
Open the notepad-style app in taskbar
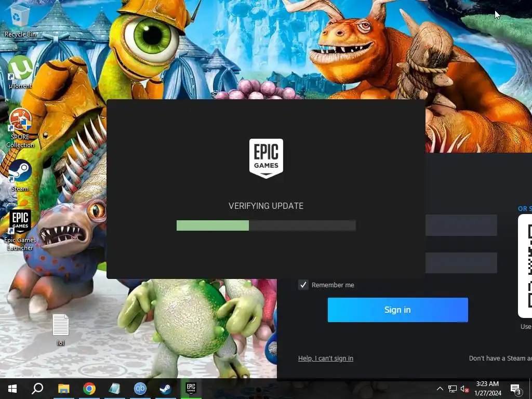(114, 389)
